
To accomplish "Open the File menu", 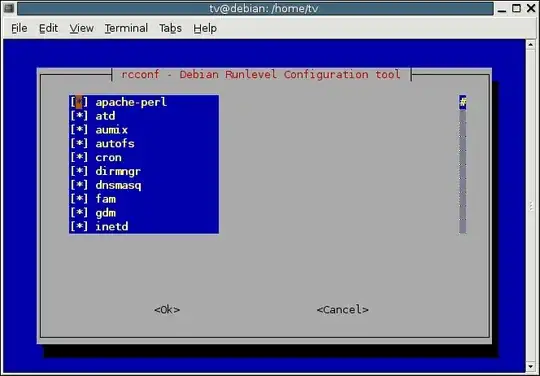I will 19,28.
